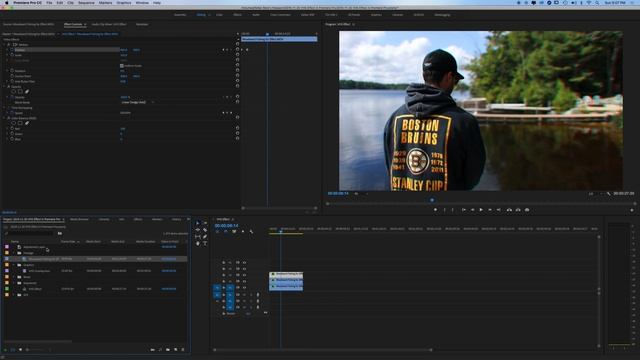This screenshot has width=640, height=360.
Task: Click the Program monitor playhead marker
Action: tap(432, 200)
